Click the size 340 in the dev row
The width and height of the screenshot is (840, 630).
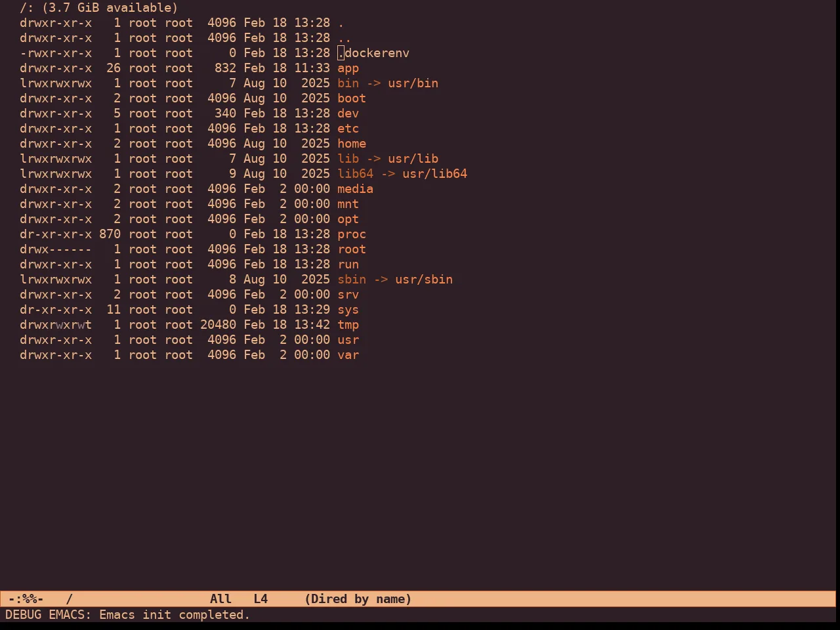(x=225, y=114)
